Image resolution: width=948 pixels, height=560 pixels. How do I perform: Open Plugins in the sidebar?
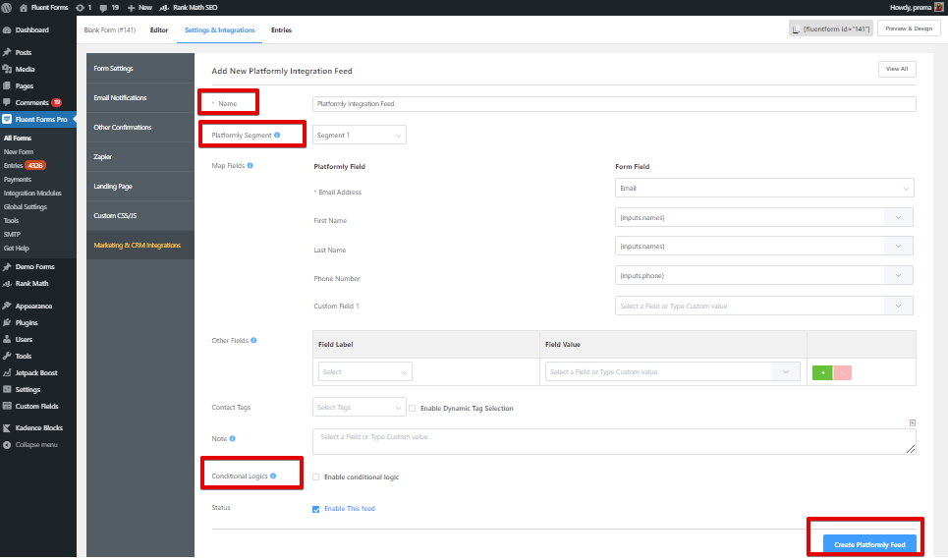pos(26,323)
